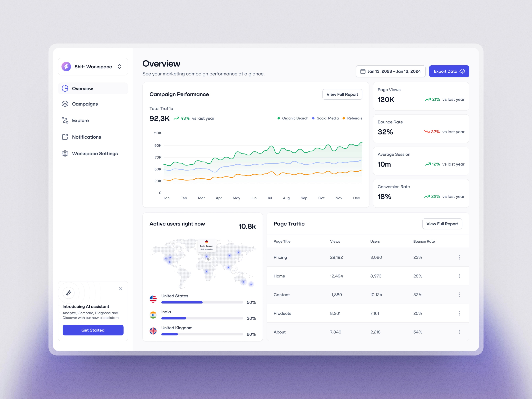Sort by the Bounce Rate column header
The width and height of the screenshot is (532, 399).
pos(424,241)
